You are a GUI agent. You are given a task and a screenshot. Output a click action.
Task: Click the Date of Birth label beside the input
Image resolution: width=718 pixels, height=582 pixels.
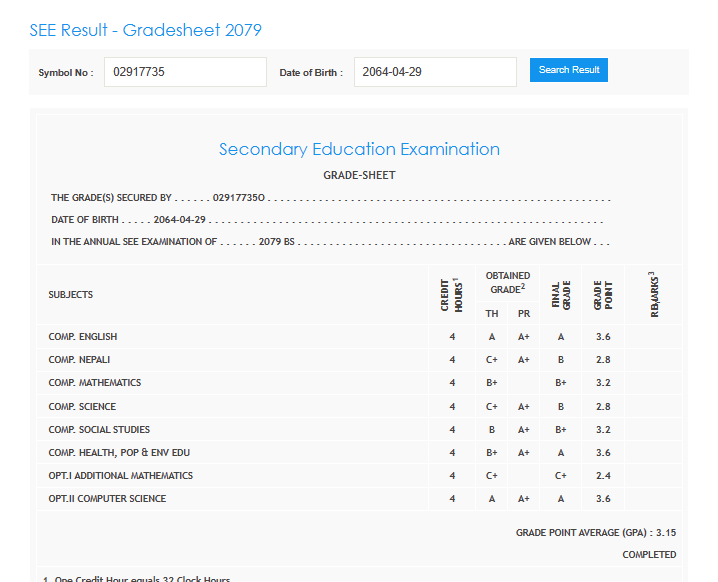(310, 73)
